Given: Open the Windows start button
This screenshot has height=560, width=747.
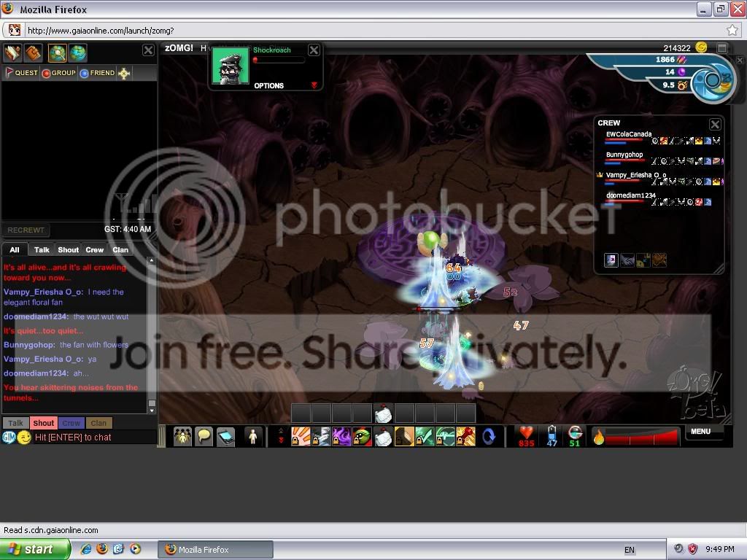Looking at the screenshot, I should tap(35, 549).
